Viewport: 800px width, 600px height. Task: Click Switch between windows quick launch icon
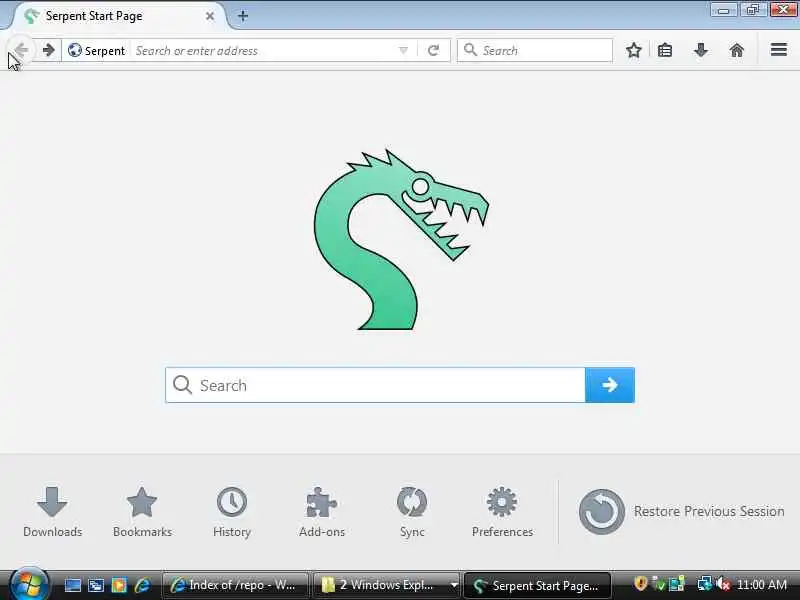[x=96, y=585]
